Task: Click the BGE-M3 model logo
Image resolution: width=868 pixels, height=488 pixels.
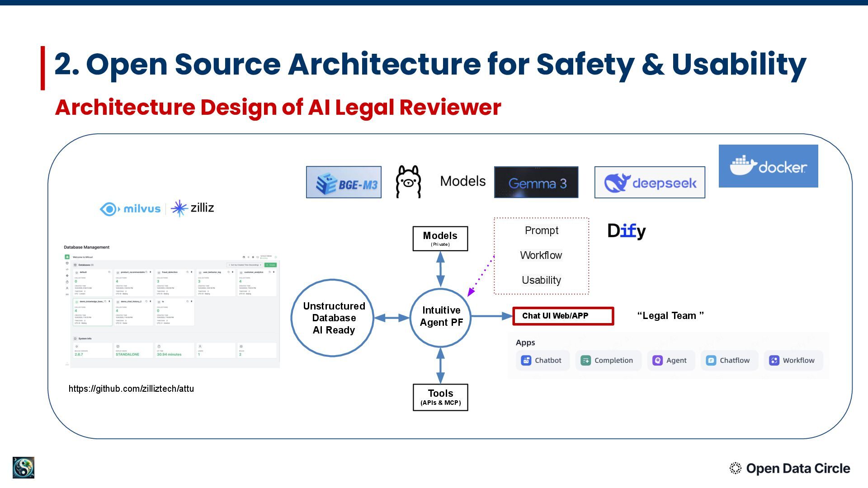Action: click(344, 182)
